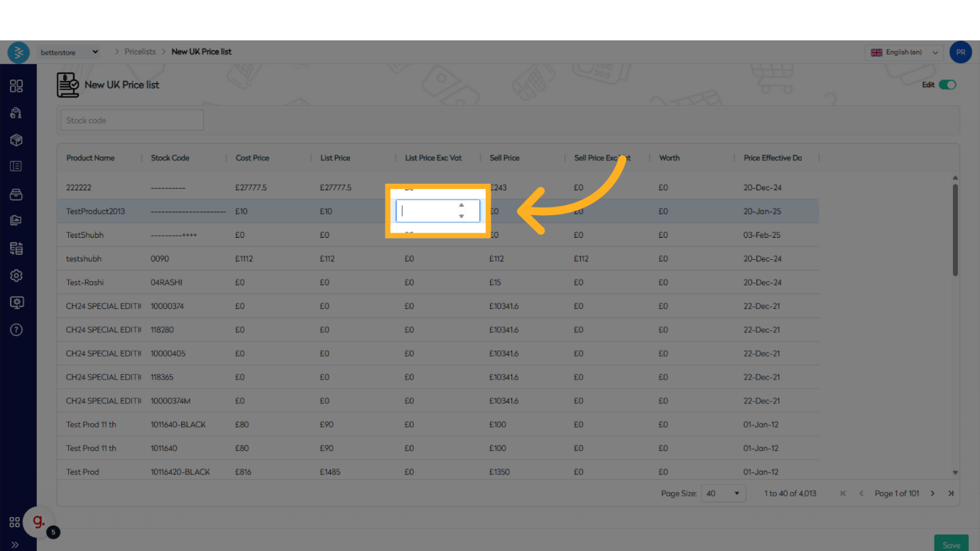This screenshot has height=551, width=980.
Task: Open the betterstore store selector dropdown
Action: point(69,52)
